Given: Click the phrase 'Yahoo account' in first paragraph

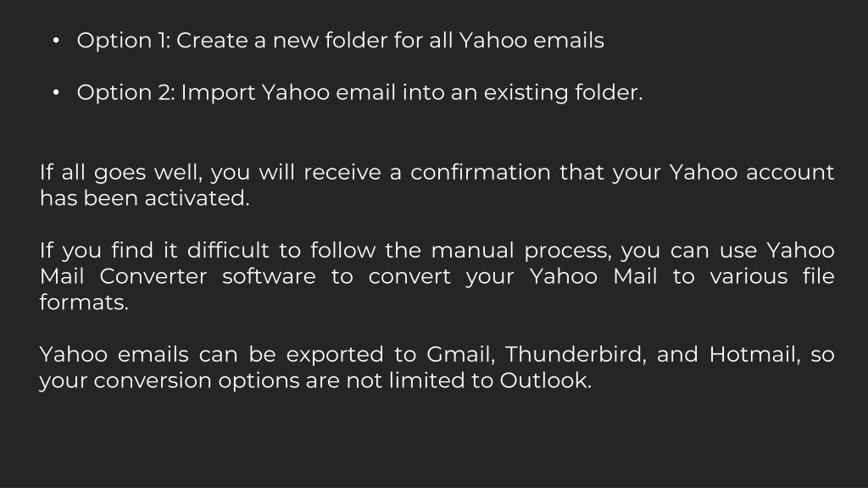Looking at the screenshot, I should pyautogui.click(x=752, y=173).
